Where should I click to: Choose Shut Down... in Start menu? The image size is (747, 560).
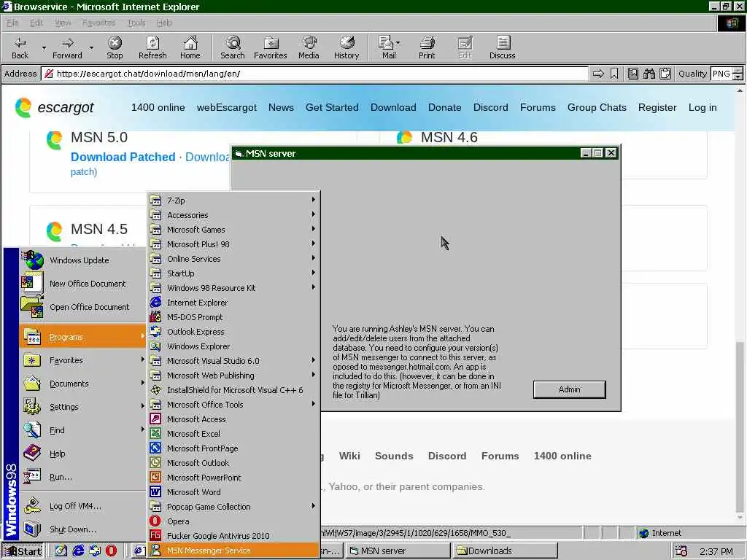(x=83, y=529)
